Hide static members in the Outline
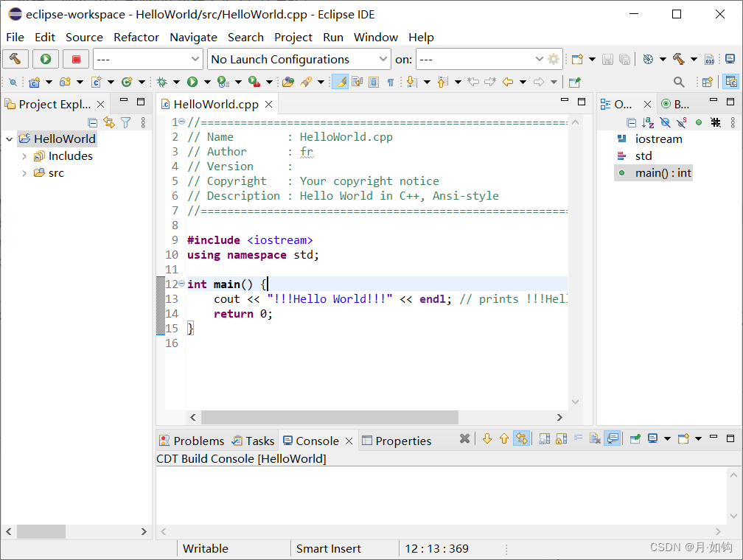The image size is (743, 560). point(680,122)
